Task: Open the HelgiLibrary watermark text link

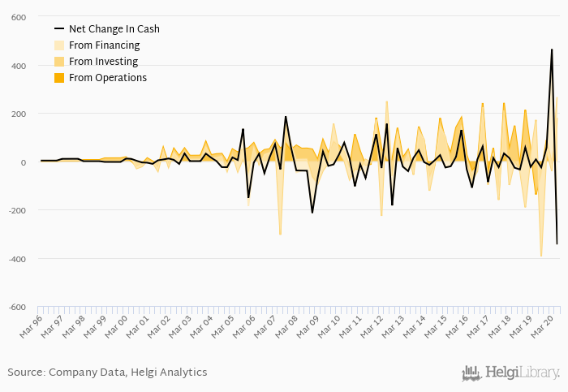Action: coord(522,373)
